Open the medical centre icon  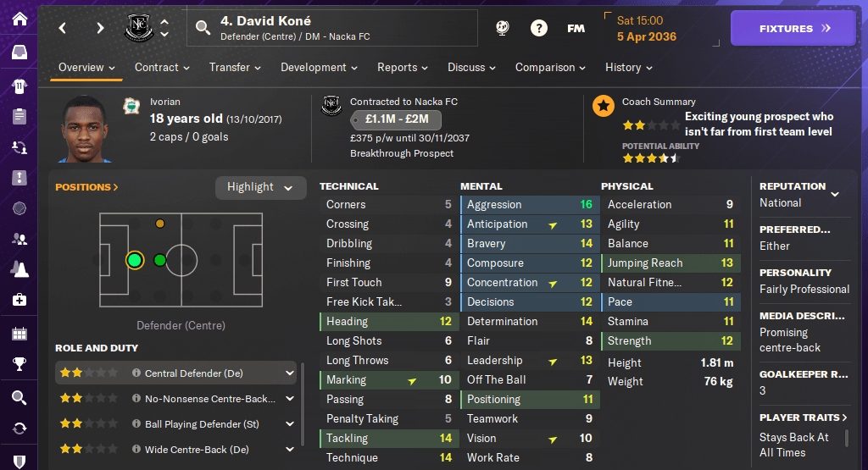pyautogui.click(x=19, y=300)
